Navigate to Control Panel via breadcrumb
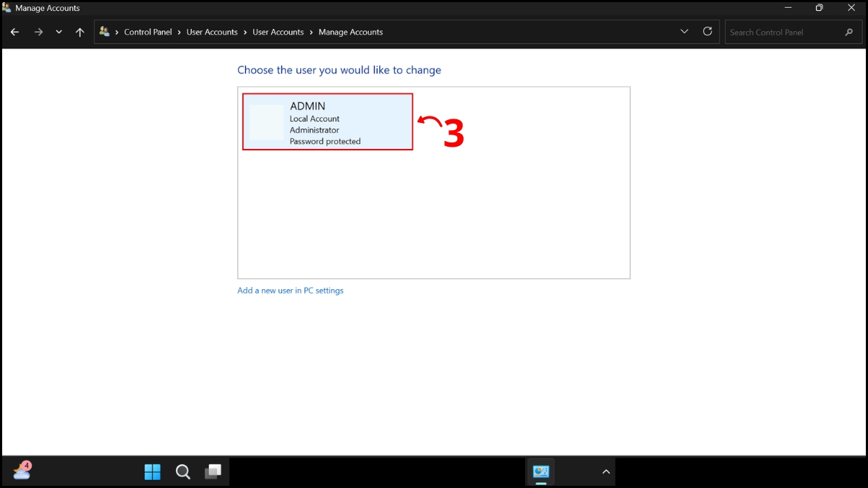Viewport: 868px width, 488px height. 148,32
